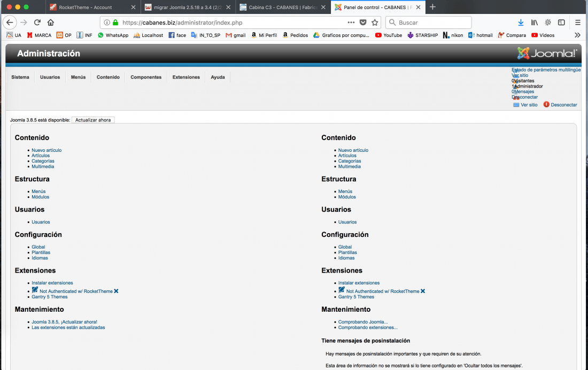This screenshot has width=588, height=370.
Task: Open the face Facebook bookmark
Action: [x=177, y=35]
